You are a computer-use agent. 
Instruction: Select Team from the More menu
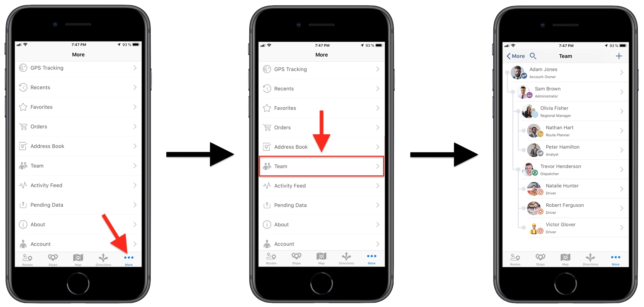[322, 167]
